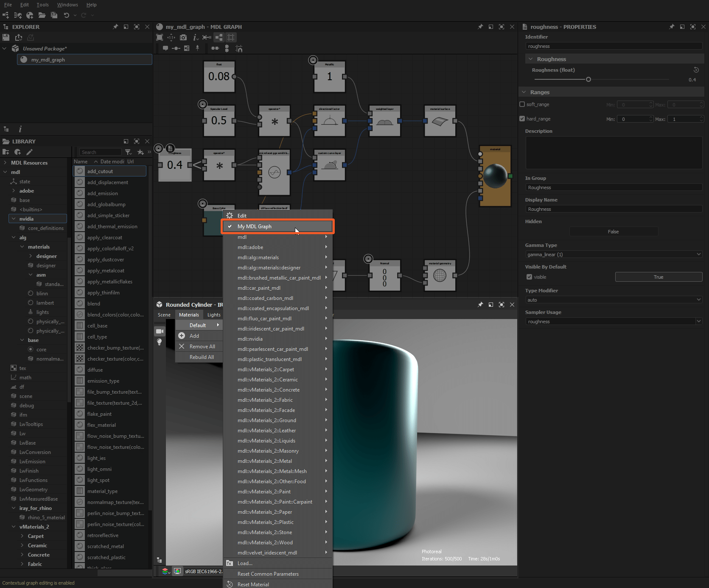709x588 pixels.
Task: Open the filter icon next to Library search
Action: tap(129, 152)
